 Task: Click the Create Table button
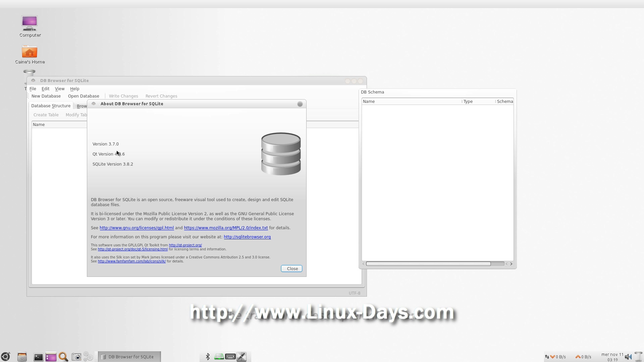tap(46, 115)
